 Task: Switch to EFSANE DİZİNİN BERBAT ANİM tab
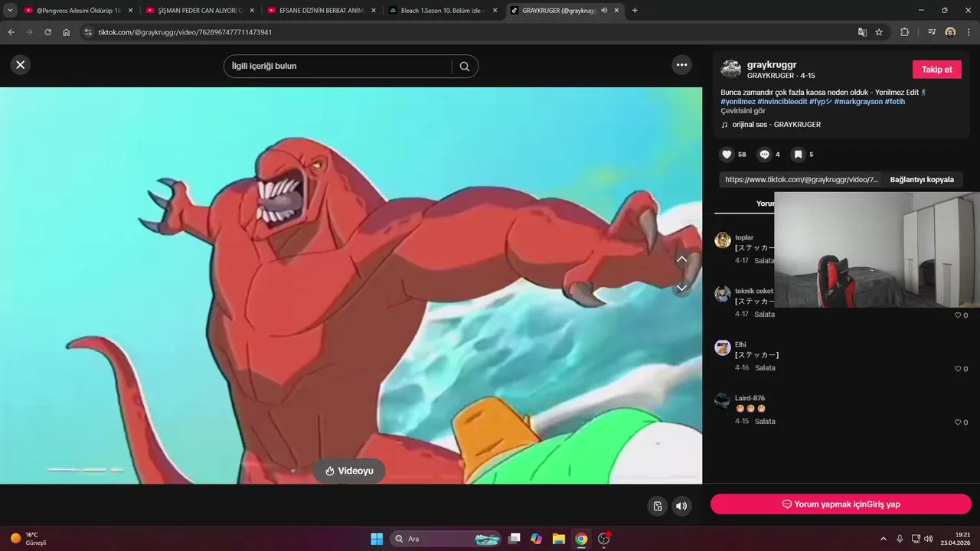click(x=322, y=11)
